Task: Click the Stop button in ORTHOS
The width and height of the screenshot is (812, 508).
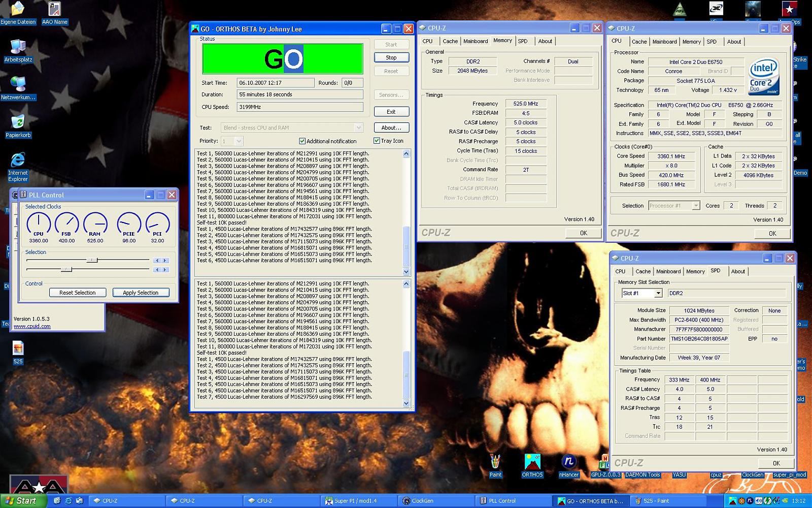Action: [391, 58]
